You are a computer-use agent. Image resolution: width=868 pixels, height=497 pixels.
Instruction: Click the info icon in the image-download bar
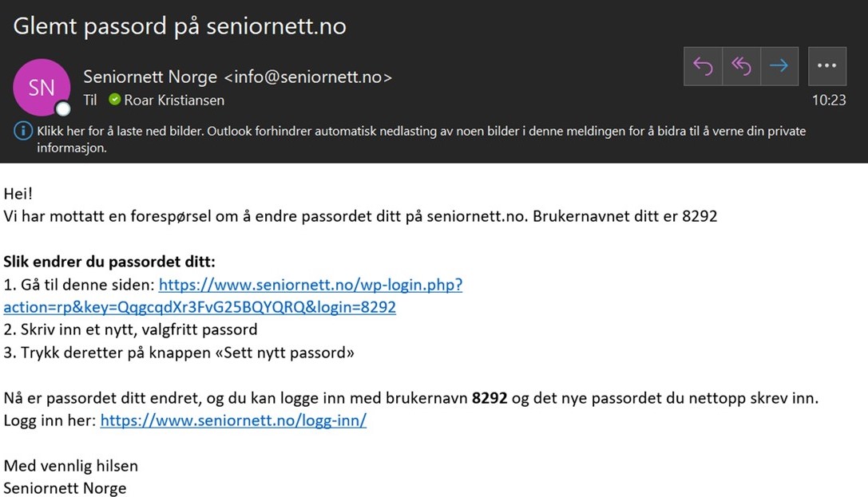click(x=24, y=132)
